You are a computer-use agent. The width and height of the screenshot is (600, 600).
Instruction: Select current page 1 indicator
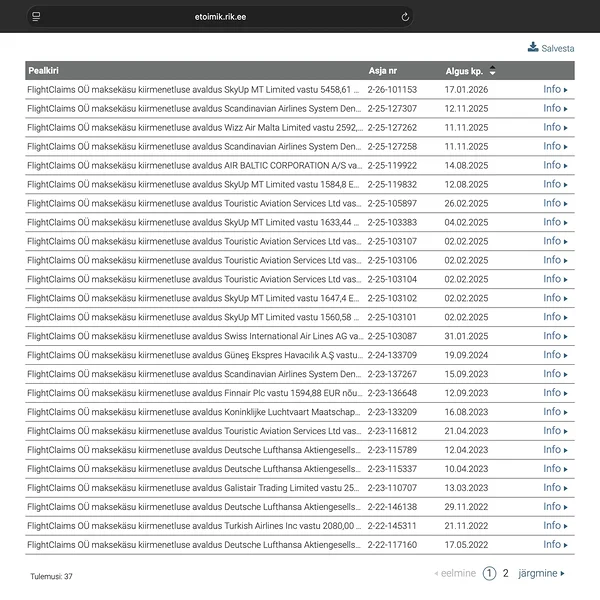[489, 573]
